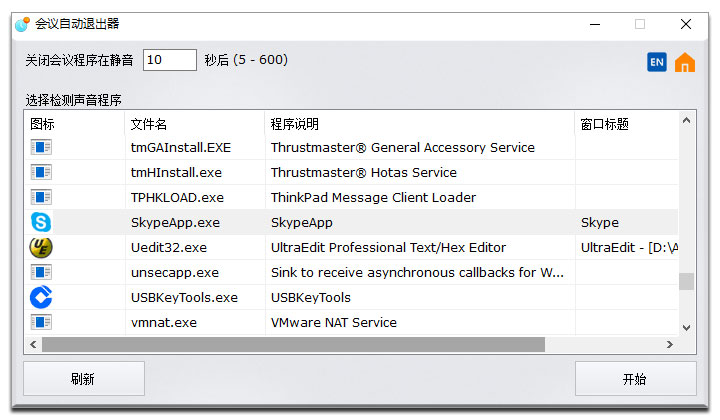Viewport: 720px width, 420px height.
Task: Click the USBKeyTools blue icon
Action: click(41, 297)
